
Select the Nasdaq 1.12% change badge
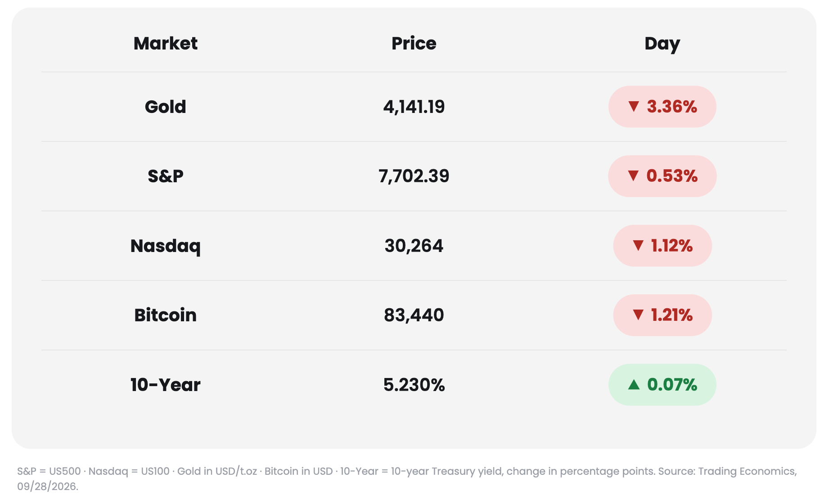click(x=662, y=246)
